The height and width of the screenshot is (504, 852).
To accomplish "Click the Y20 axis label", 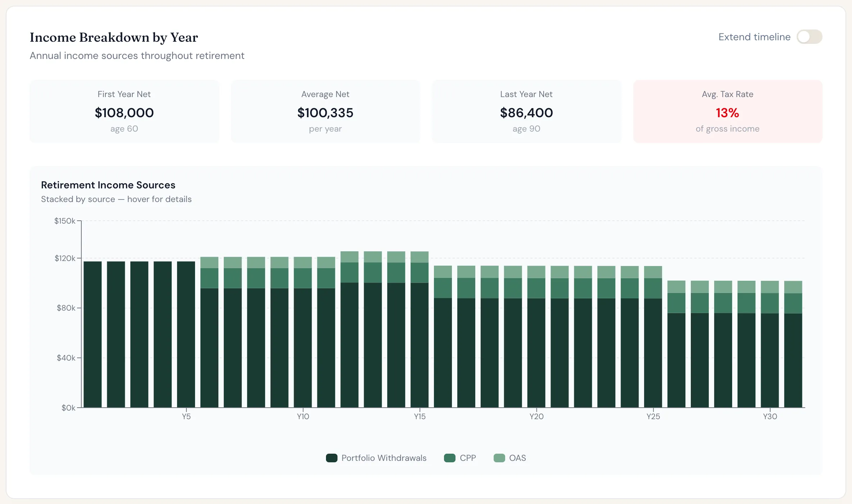I will click(x=536, y=417).
